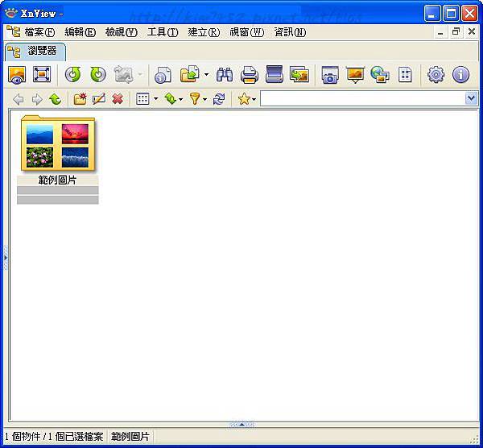Image resolution: width=483 pixels, height=448 pixels.
Task: Click the blue About info icon
Action: 460,75
